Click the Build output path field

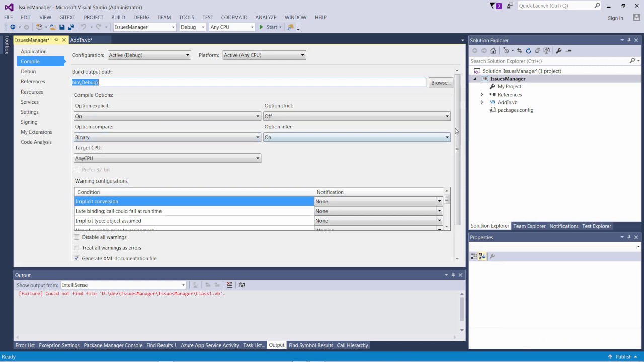pyautogui.click(x=249, y=82)
